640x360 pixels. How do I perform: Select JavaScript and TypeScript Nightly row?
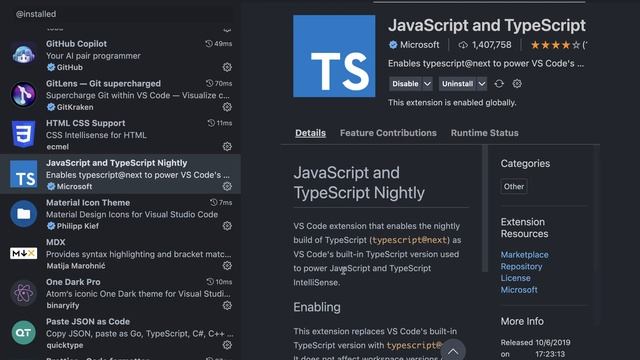click(120, 174)
